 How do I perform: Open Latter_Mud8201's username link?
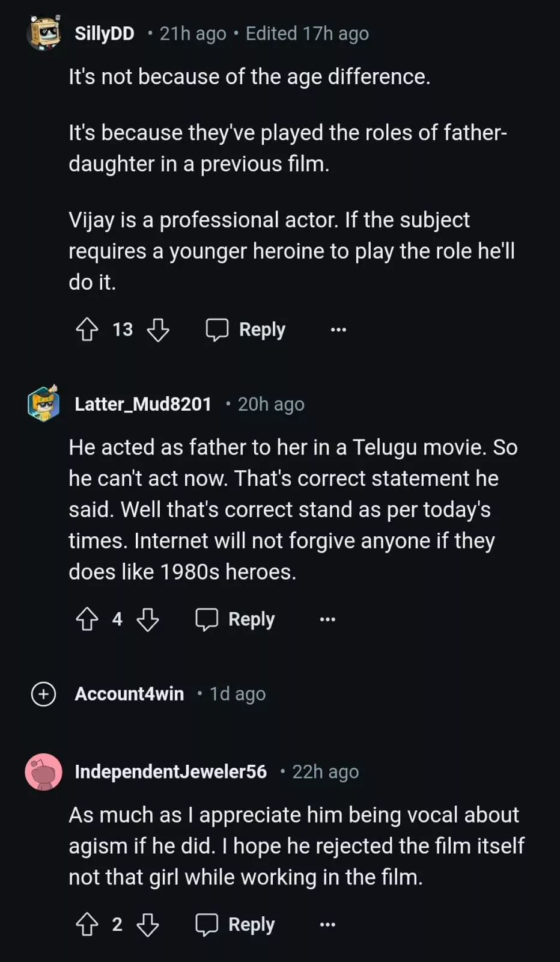click(143, 404)
